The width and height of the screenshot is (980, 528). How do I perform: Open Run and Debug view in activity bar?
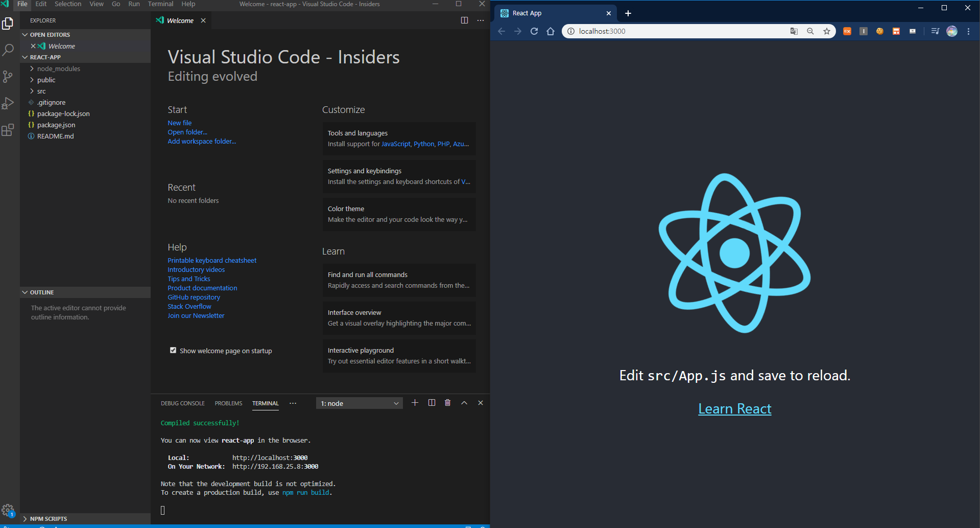(8, 103)
